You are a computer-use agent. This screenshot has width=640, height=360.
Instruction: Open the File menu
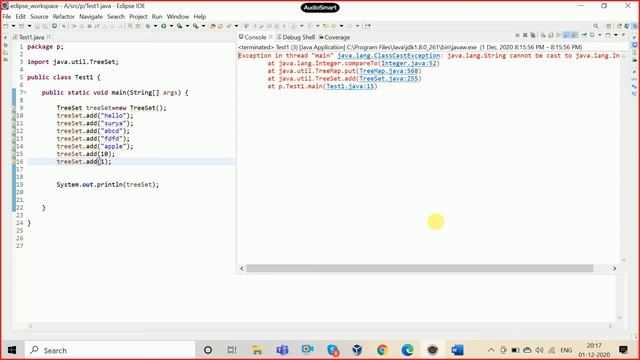pos(7,16)
